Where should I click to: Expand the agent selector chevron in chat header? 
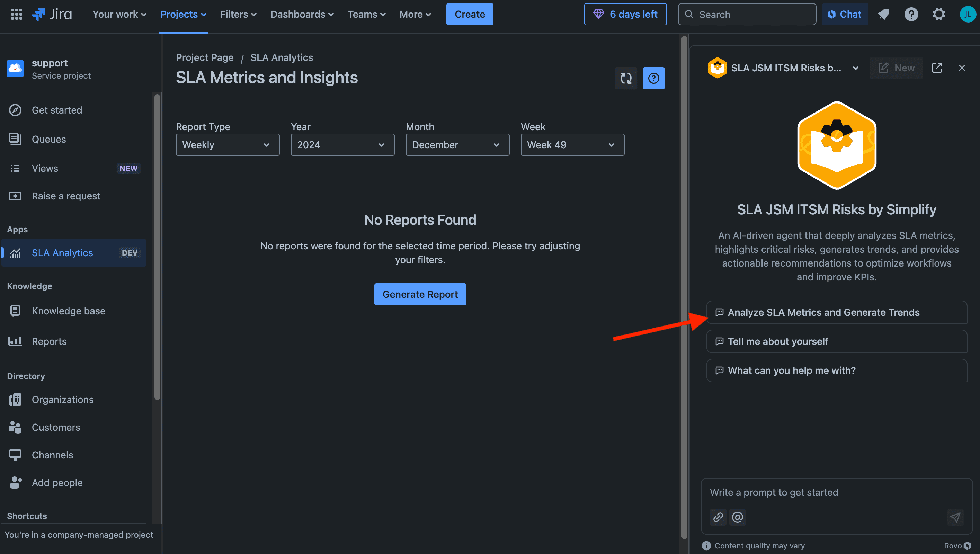pos(855,69)
